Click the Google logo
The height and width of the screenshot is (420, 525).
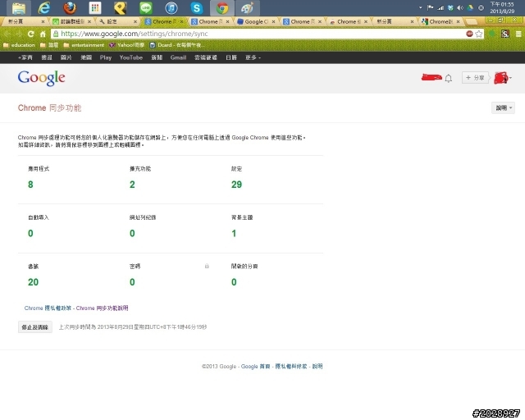tap(42, 78)
